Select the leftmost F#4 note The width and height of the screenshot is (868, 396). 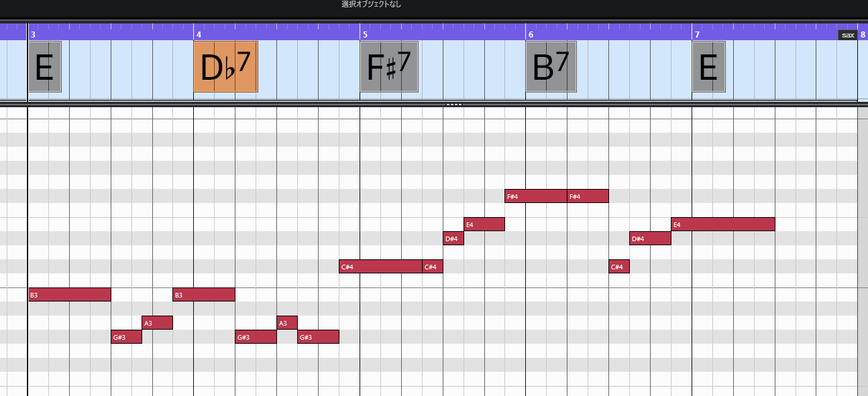click(535, 196)
